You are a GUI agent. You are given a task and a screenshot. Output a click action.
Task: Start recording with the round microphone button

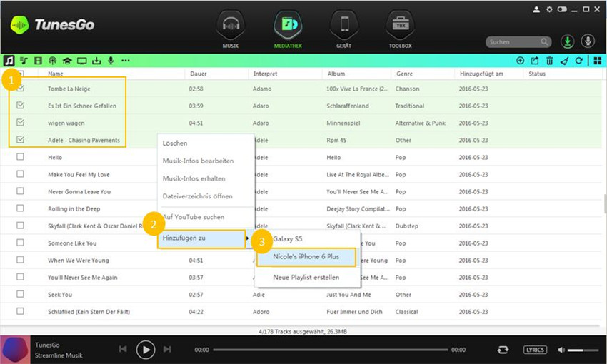click(x=588, y=41)
